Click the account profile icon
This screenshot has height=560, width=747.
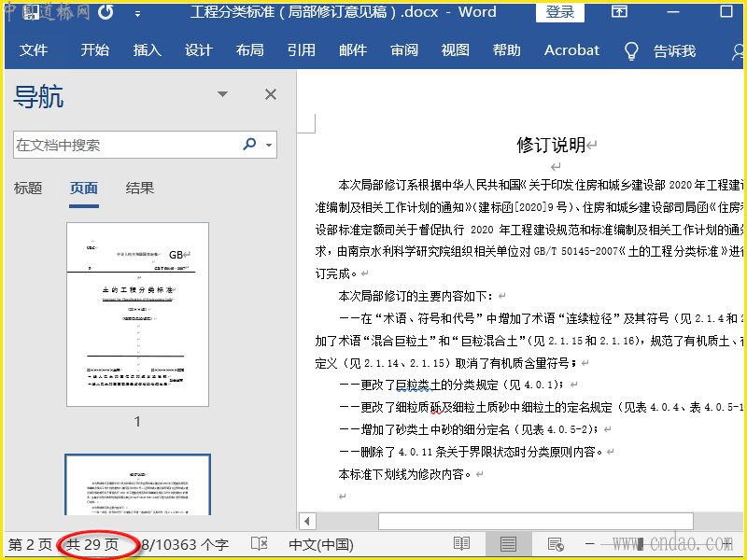pos(739,51)
